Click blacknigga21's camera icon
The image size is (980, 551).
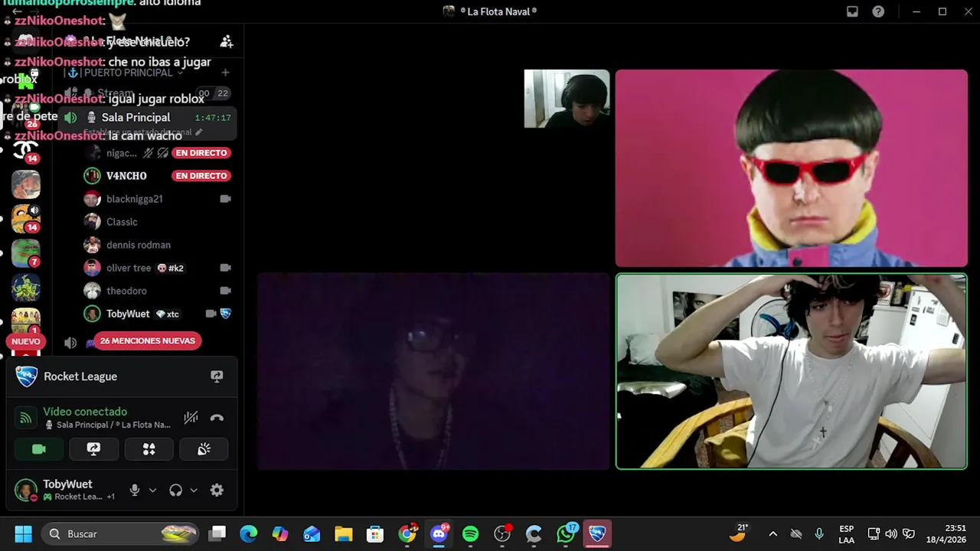[x=225, y=199]
